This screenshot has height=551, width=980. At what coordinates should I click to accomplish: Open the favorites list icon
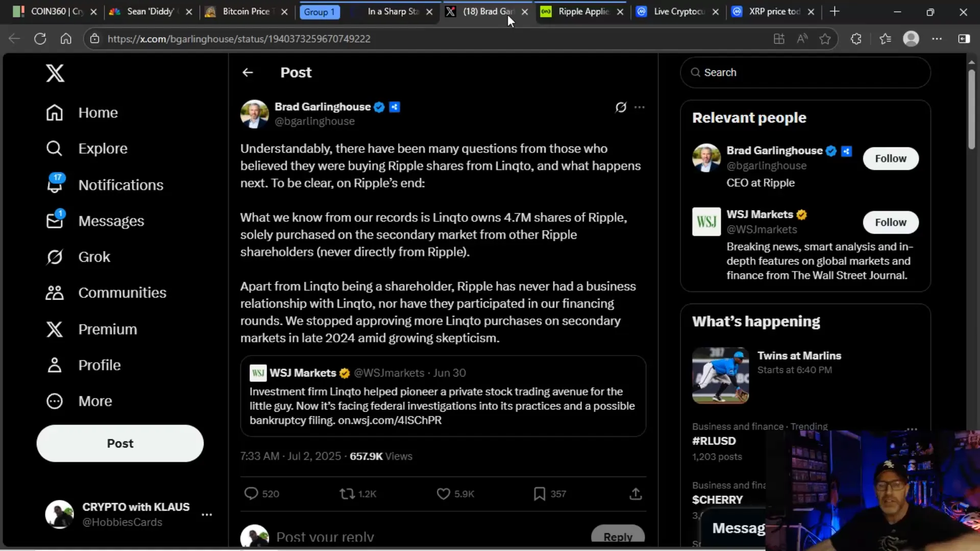[x=885, y=39]
